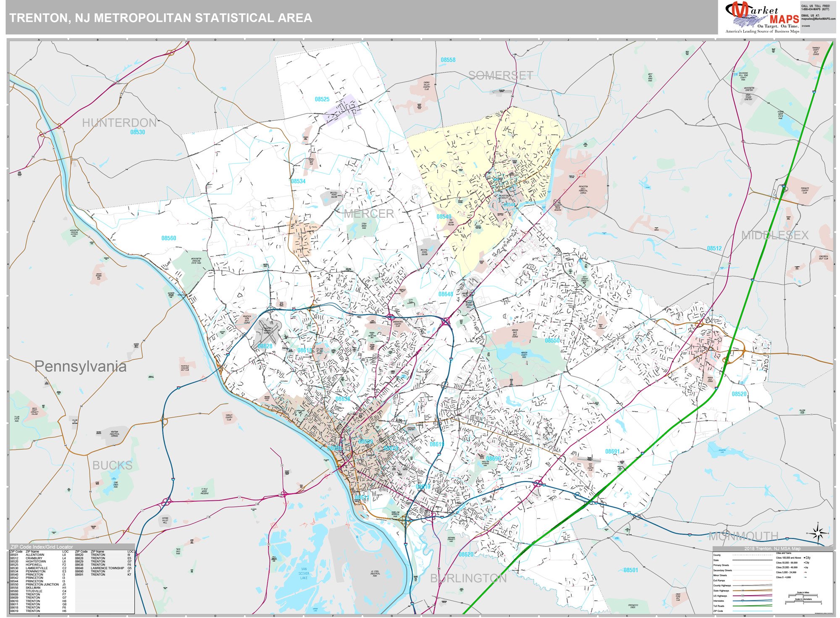The width and height of the screenshot is (840, 618).
Task: Click the County Highways symbol in the legend
Action: (753, 586)
